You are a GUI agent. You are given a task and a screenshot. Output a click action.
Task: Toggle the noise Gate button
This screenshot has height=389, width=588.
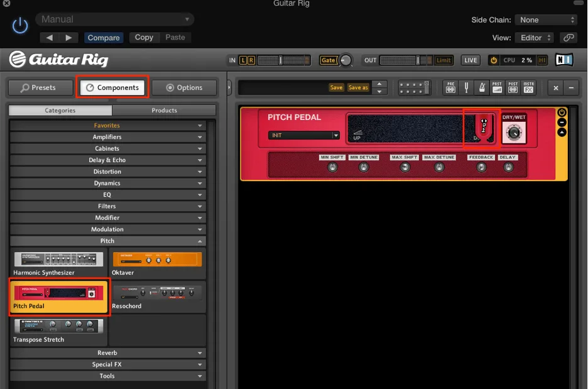point(328,60)
